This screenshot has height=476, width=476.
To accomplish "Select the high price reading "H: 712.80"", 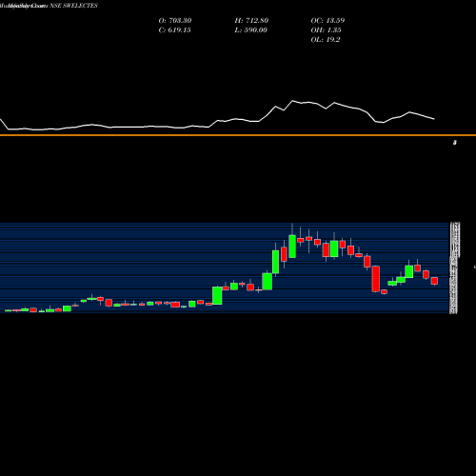I will click(251, 21).
